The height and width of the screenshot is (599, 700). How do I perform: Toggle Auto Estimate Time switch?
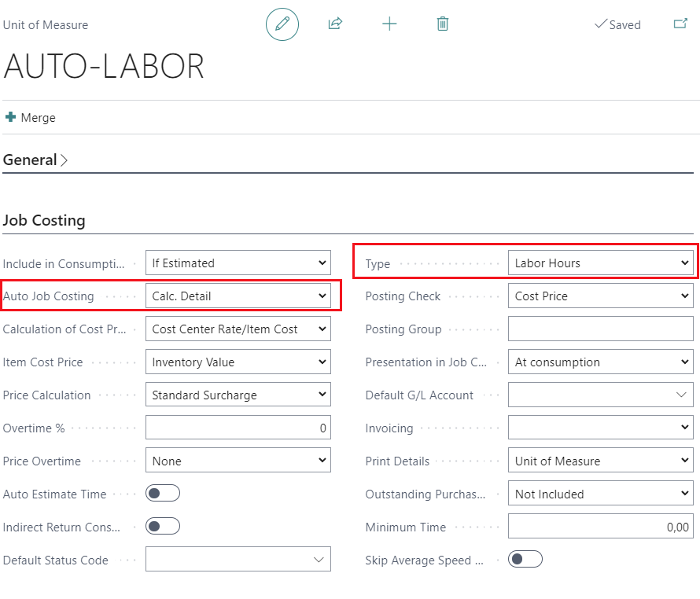[163, 493]
